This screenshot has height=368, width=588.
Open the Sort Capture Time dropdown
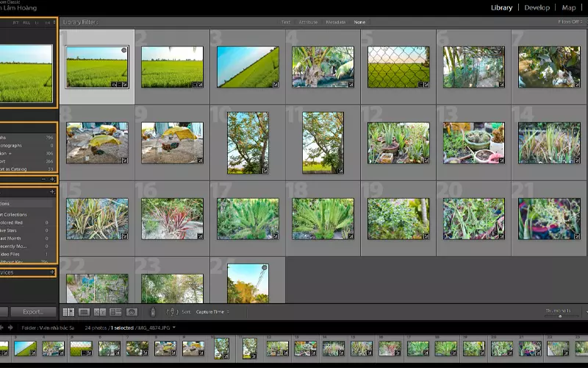point(212,311)
